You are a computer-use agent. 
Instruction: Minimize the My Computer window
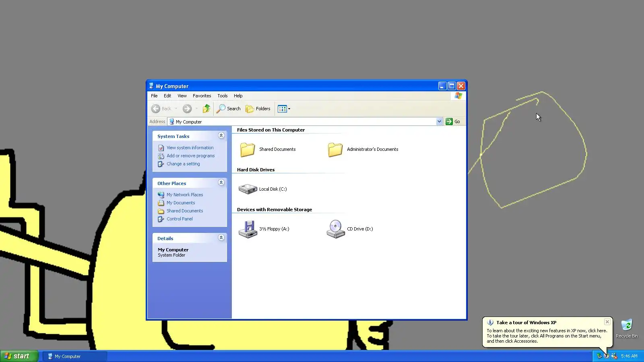click(x=442, y=86)
